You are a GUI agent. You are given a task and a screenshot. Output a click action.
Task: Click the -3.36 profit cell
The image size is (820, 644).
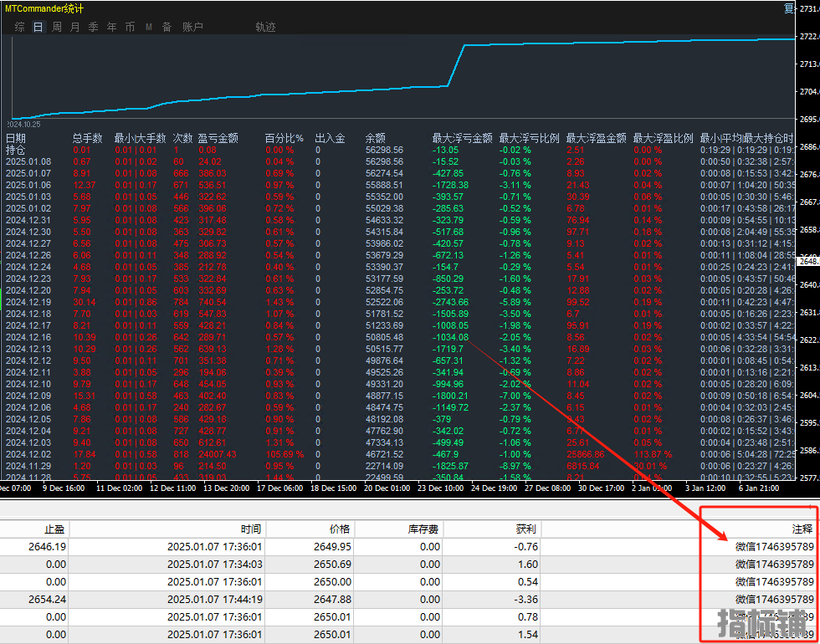click(x=525, y=599)
